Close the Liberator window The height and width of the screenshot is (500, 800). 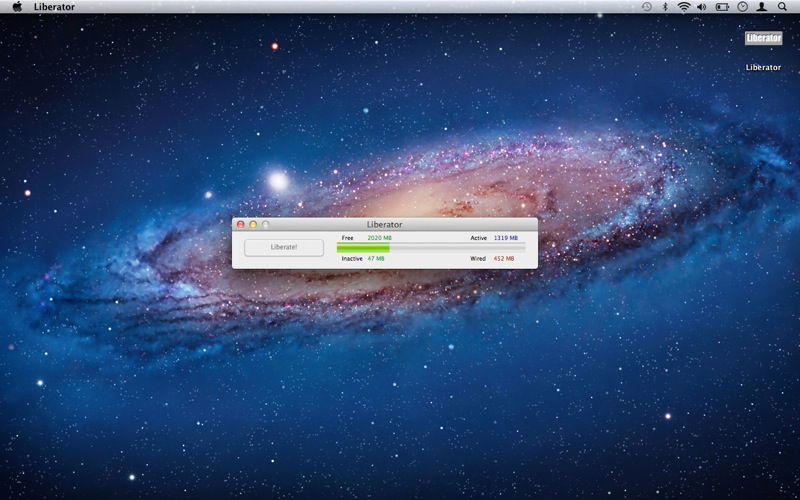(241, 224)
